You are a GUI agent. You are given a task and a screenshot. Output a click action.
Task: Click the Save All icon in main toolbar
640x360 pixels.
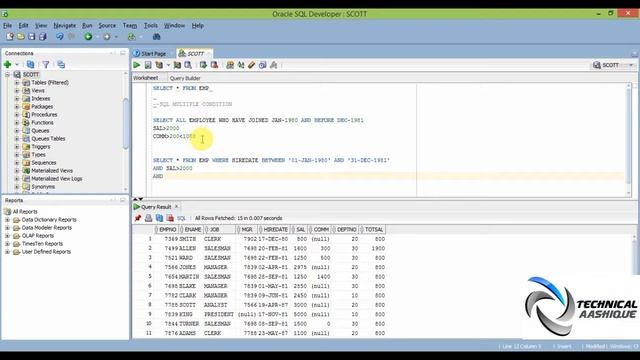[42, 37]
